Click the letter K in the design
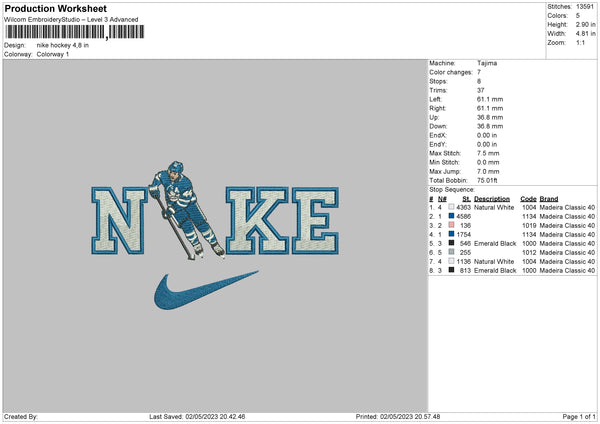 coord(257,220)
